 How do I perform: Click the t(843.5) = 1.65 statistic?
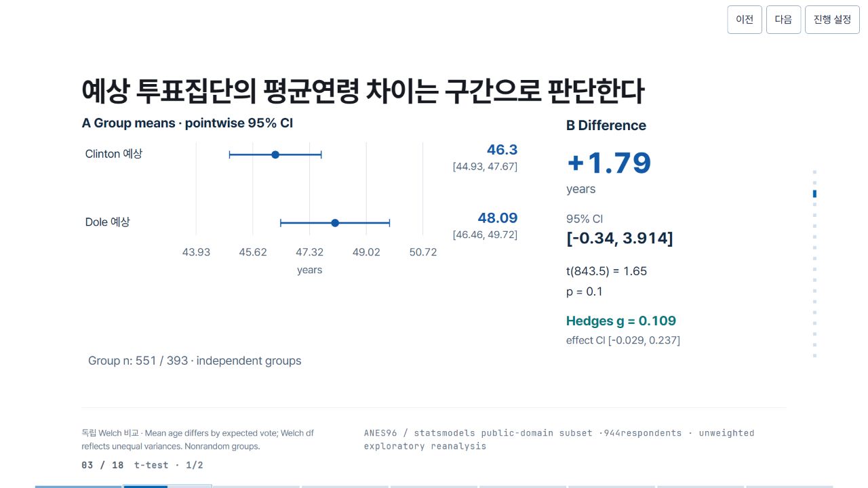coord(606,271)
